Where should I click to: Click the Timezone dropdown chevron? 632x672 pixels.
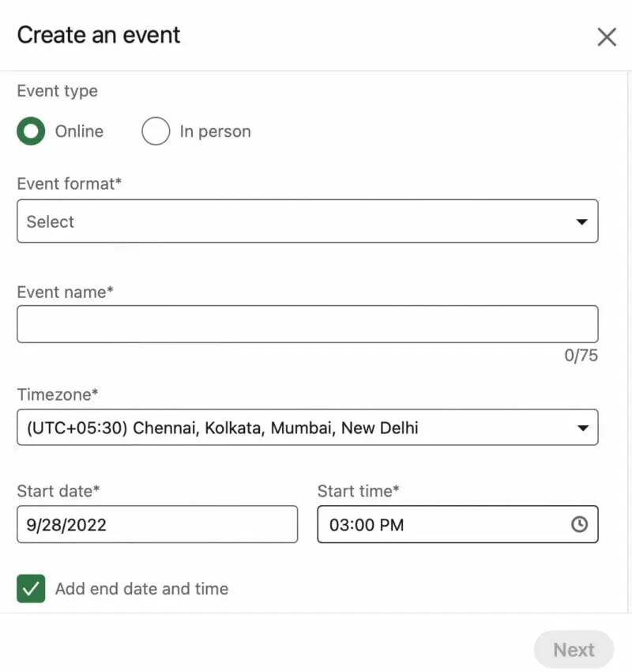pos(585,427)
